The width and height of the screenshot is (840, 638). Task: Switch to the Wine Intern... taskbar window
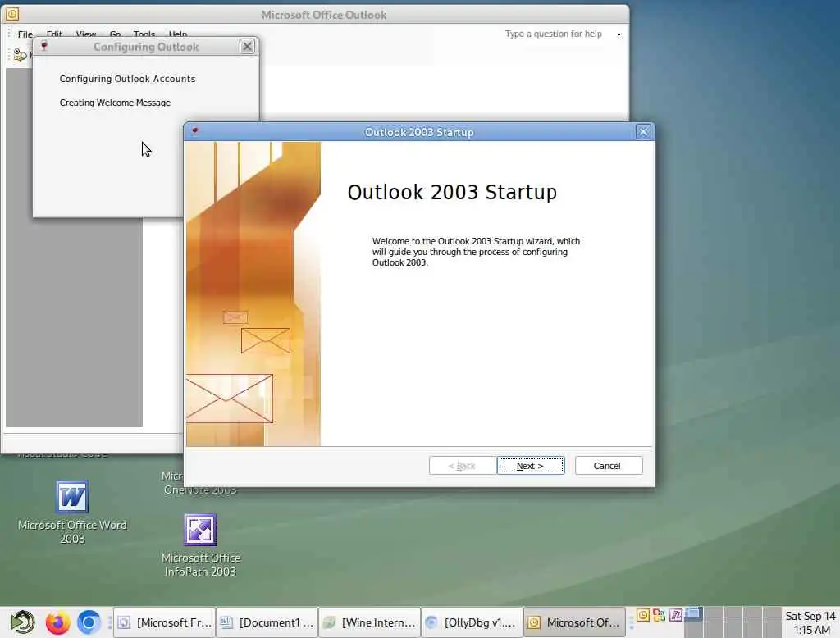[x=370, y=622]
